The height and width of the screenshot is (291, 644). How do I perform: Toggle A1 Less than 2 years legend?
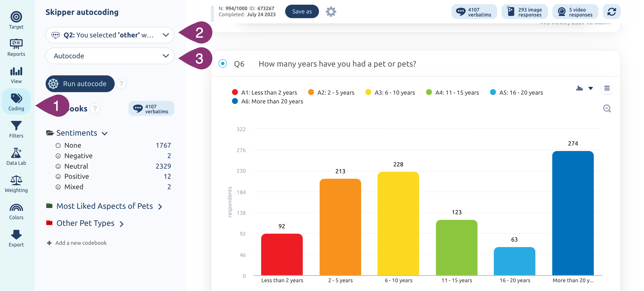[x=264, y=92]
